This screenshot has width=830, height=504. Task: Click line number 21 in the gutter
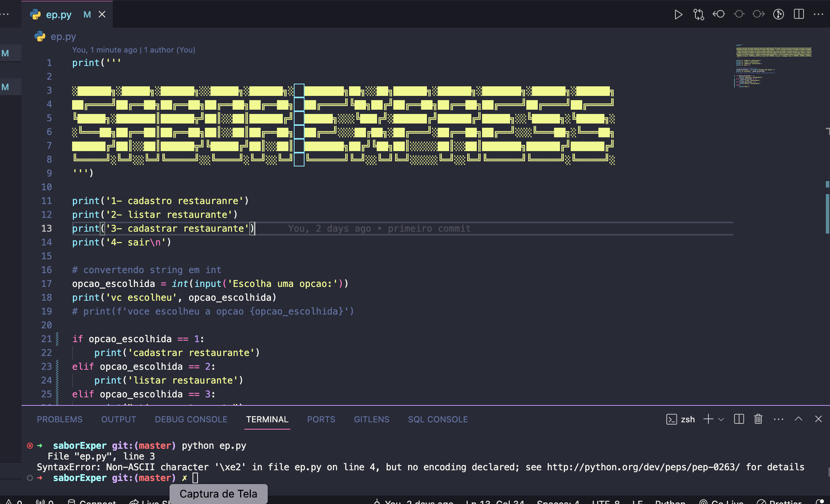point(46,339)
